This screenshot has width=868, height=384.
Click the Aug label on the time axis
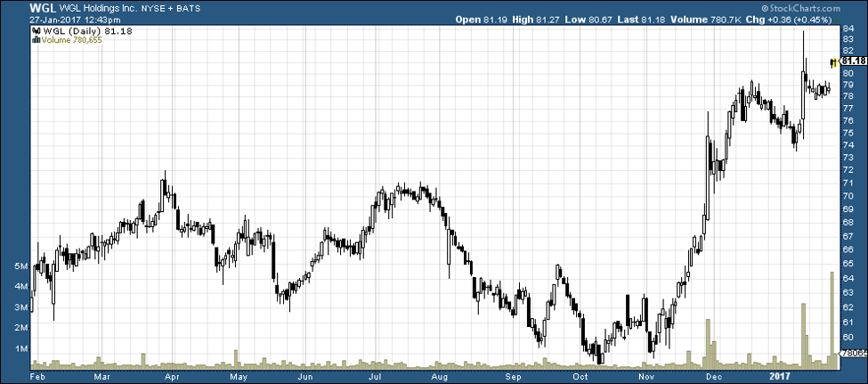click(x=440, y=378)
